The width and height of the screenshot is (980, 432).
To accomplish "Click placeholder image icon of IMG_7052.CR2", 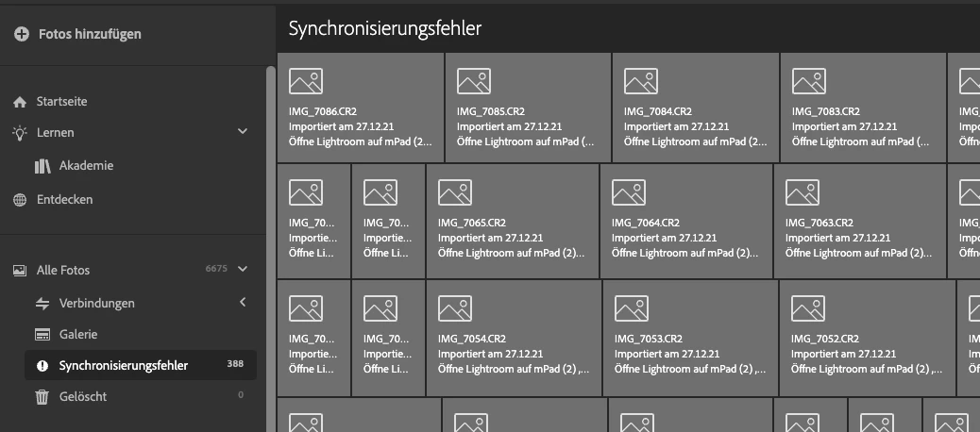I will (808, 308).
